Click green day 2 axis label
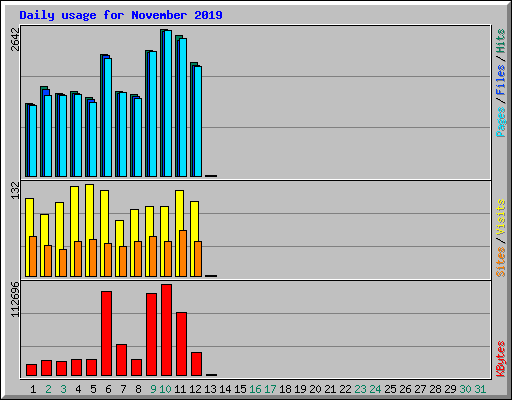512x400 pixels. click(48, 389)
